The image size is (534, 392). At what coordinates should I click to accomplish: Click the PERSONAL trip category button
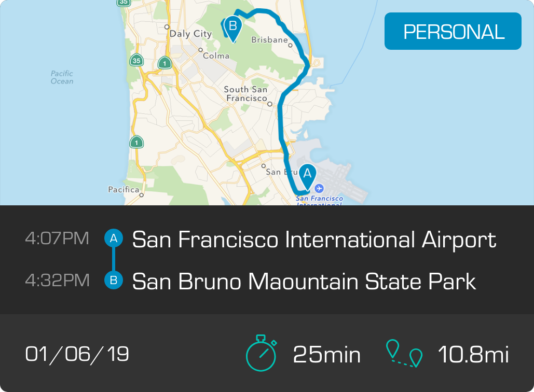click(453, 31)
